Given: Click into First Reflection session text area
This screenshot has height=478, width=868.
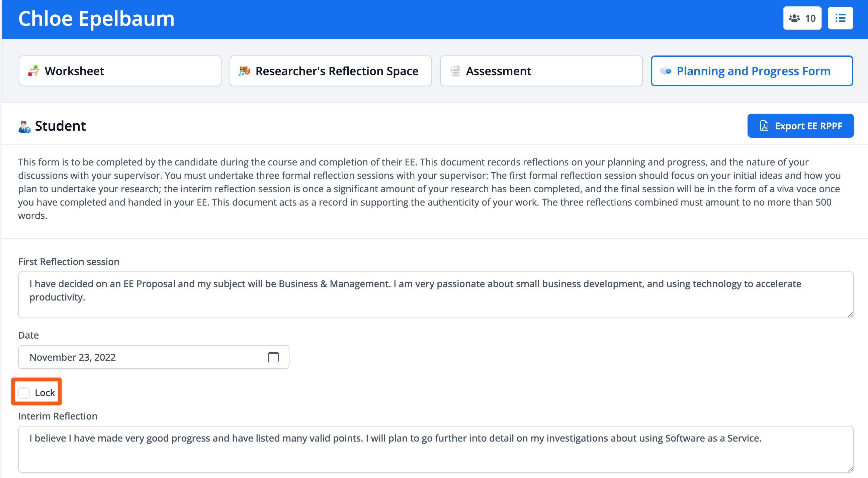Looking at the screenshot, I should point(435,295).
